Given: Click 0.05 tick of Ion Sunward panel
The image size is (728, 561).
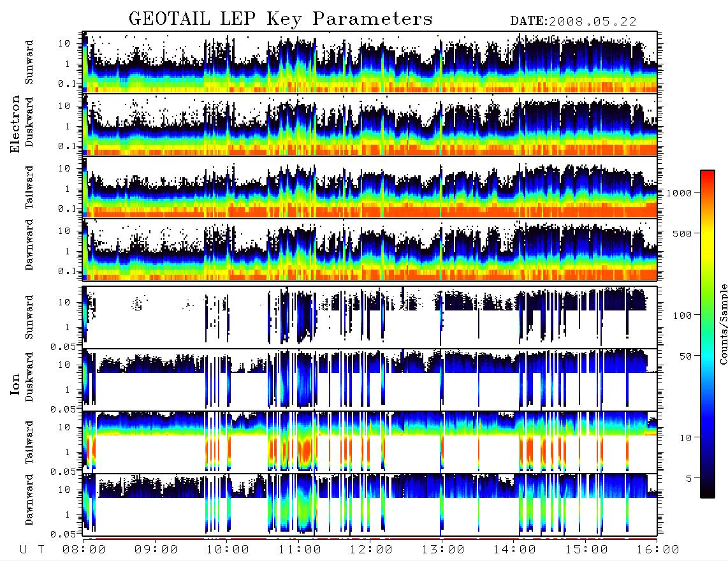Looking at the screenshot, I should [x=63, y=346].
